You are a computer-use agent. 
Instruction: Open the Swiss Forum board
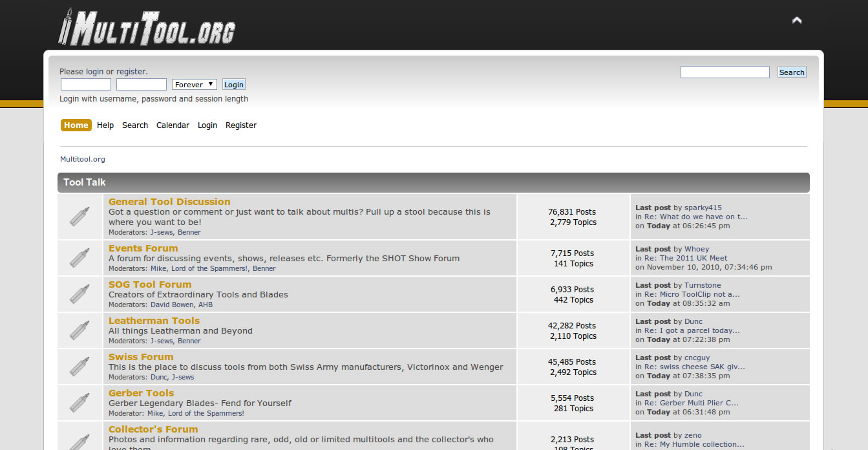[x=141, y=357]
